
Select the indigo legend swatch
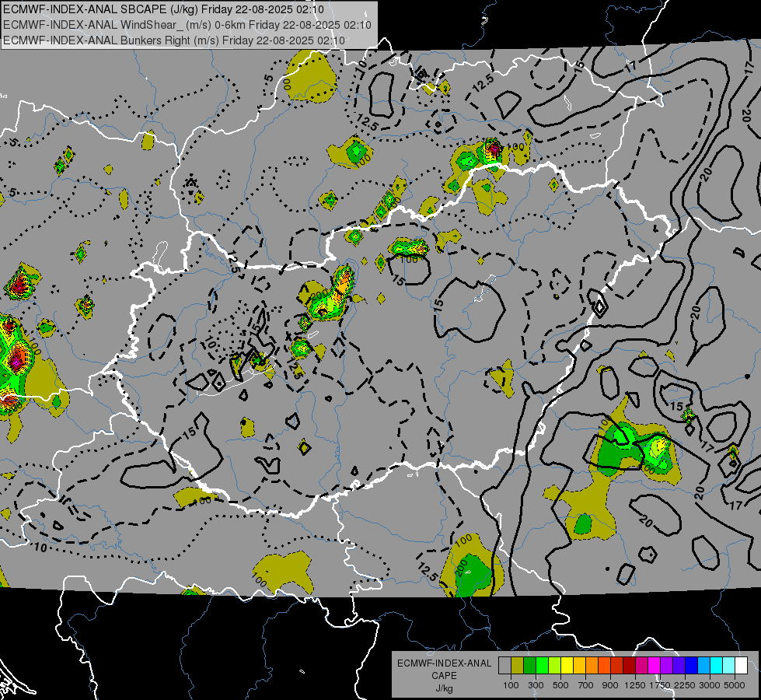679,666
